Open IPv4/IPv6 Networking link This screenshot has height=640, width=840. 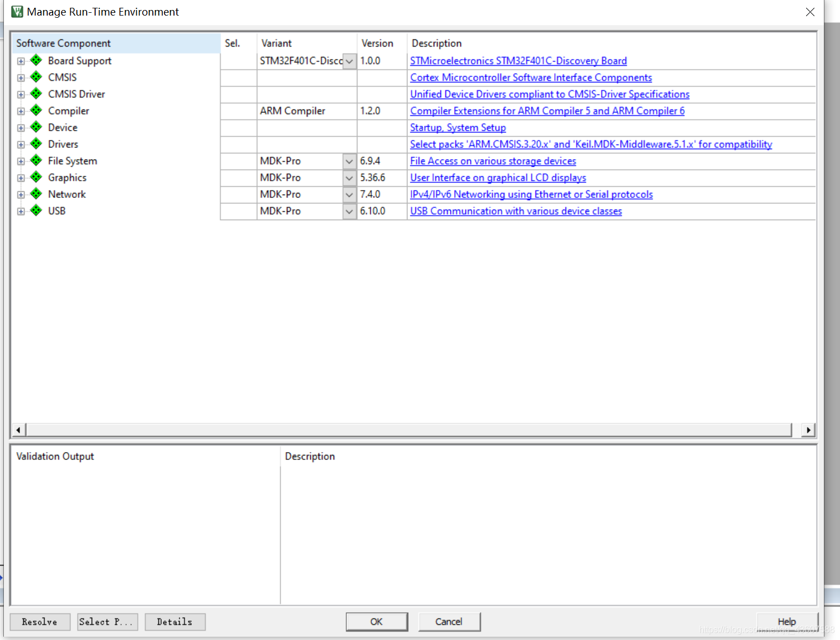tap(531, 194)
